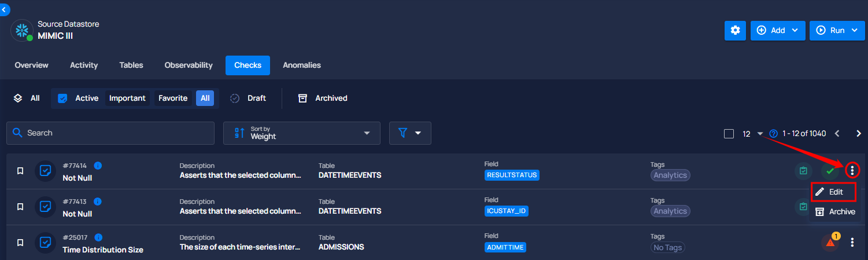Click the check type icon for #25017
868x260 pixels.
point(45,243)
